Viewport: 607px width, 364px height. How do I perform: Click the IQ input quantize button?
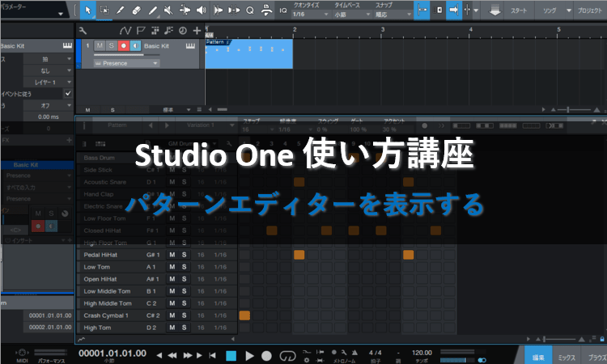click(x=283, y=11)
